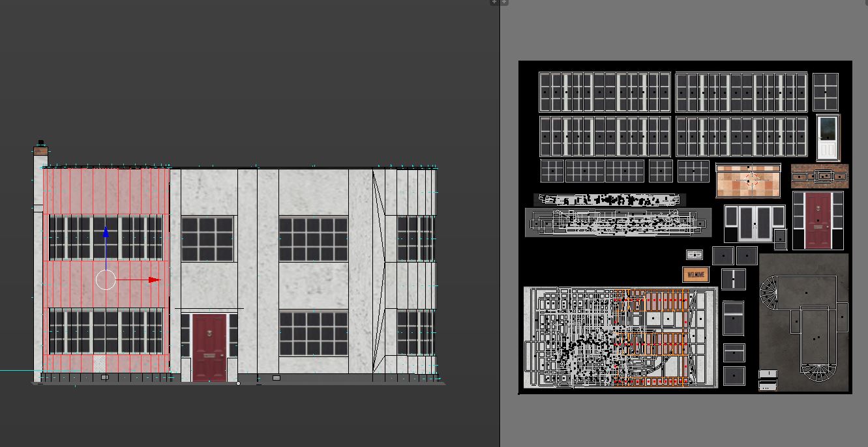This screenshot has width=868, height=447.
Task: Click the plus icon above the left viewport
Action: click(x=494, y=2)
